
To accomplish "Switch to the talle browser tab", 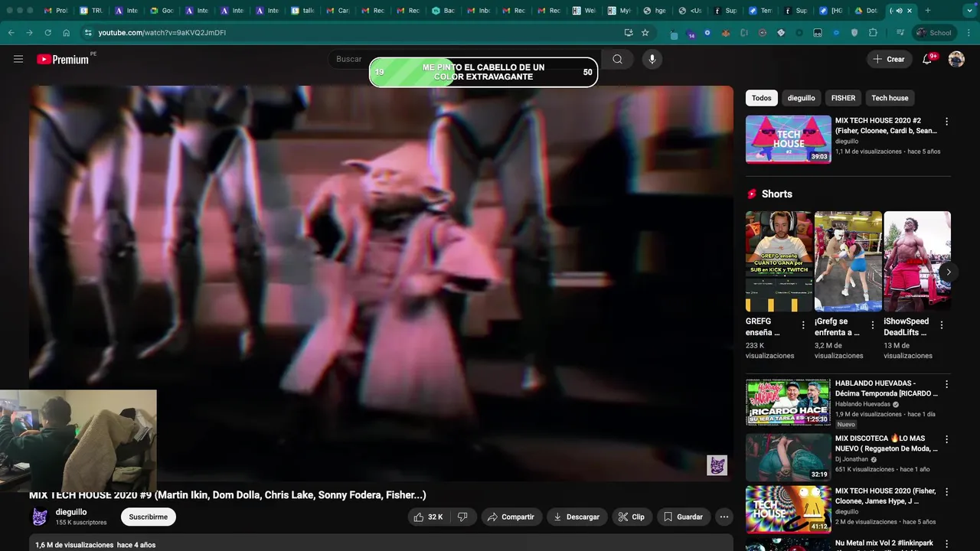I will click(x=302, y=11).
